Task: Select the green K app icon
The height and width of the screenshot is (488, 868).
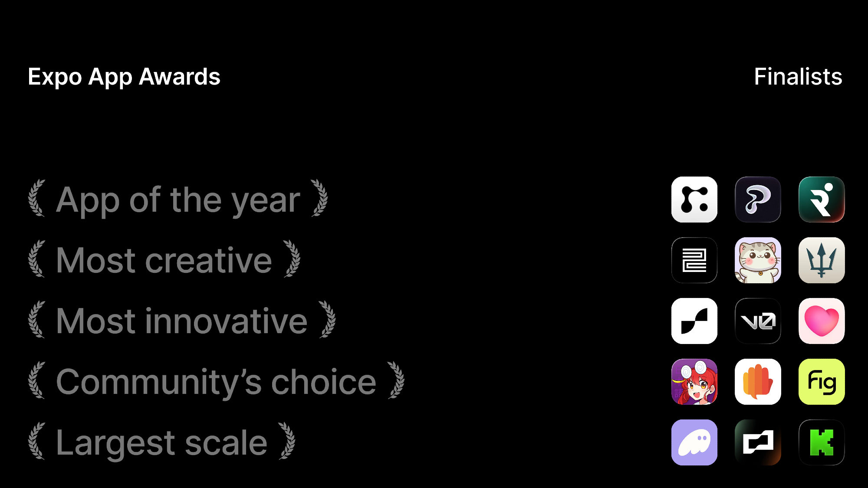Action: point(822,442)
